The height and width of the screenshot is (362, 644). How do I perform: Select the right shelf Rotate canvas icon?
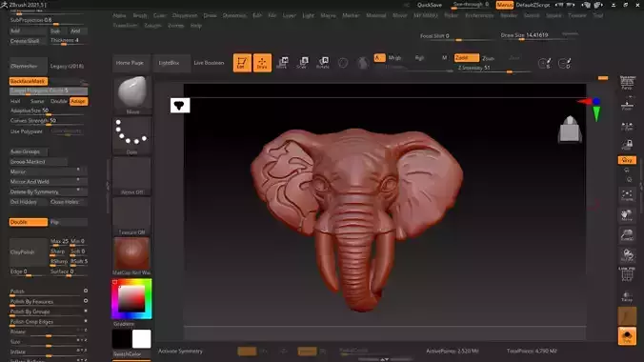pyautogui.click(x=627, y=255)
